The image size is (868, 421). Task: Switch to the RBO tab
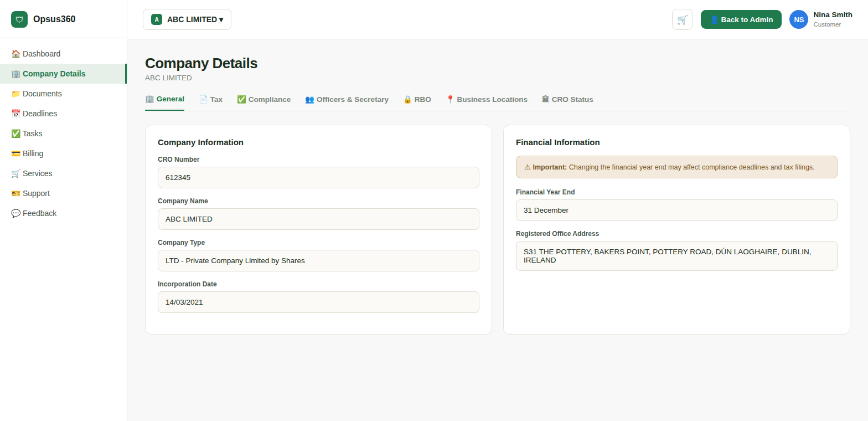tap(417, 100)
